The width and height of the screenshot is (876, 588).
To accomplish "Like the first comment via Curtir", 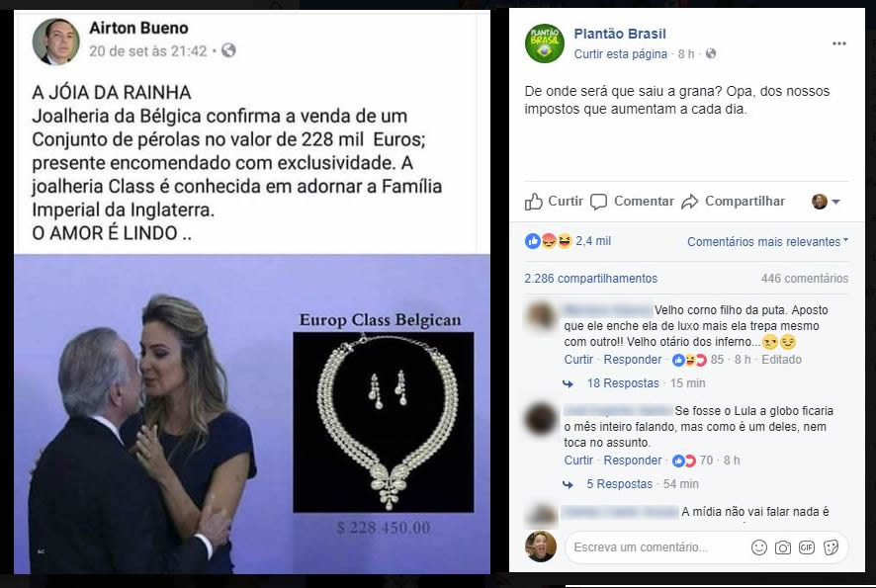I will tap(577, 360).
